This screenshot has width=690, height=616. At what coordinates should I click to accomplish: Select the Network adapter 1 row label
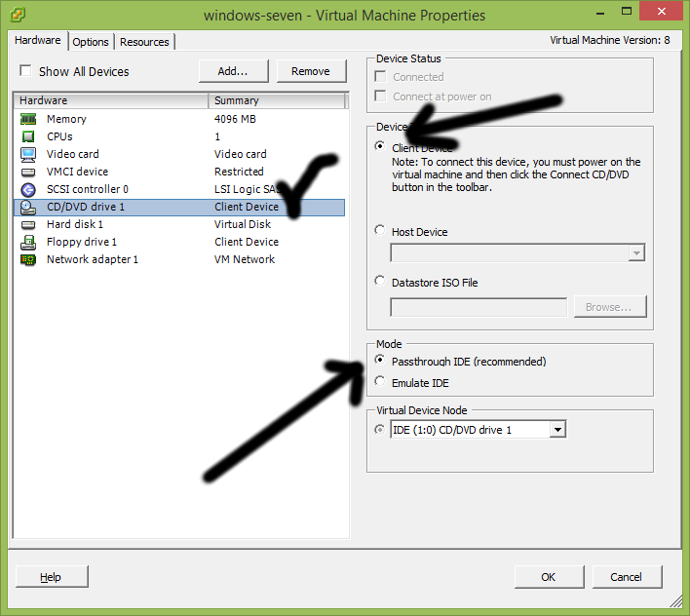pyautogui.click(x=93, y=259)
